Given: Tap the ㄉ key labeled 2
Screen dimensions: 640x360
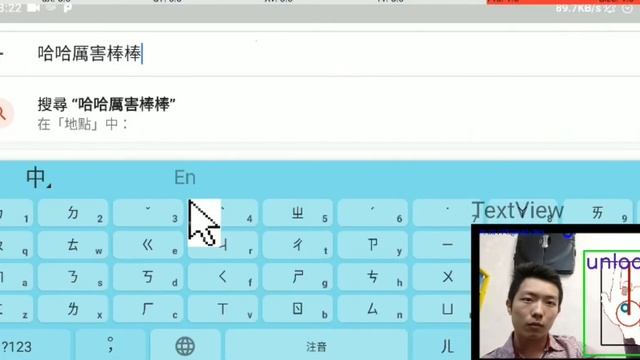Looking at the screenshot, I should click(x=73, y=213).
